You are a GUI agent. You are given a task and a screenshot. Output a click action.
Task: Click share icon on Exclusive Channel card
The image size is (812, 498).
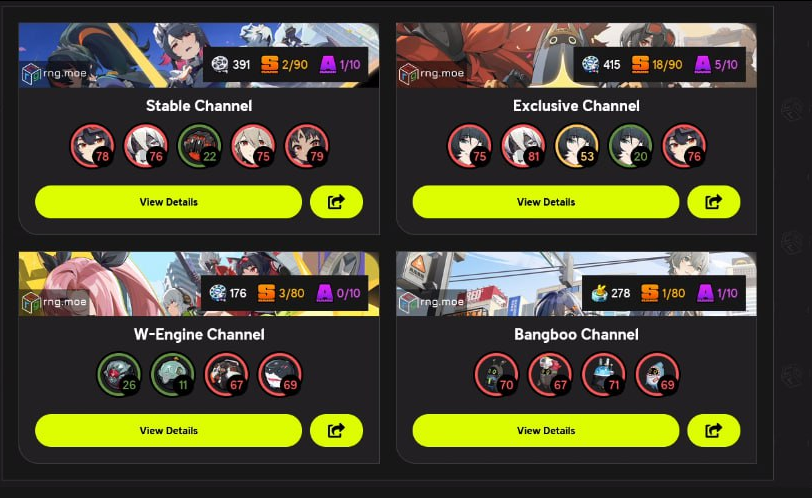[x=713, y=201]
